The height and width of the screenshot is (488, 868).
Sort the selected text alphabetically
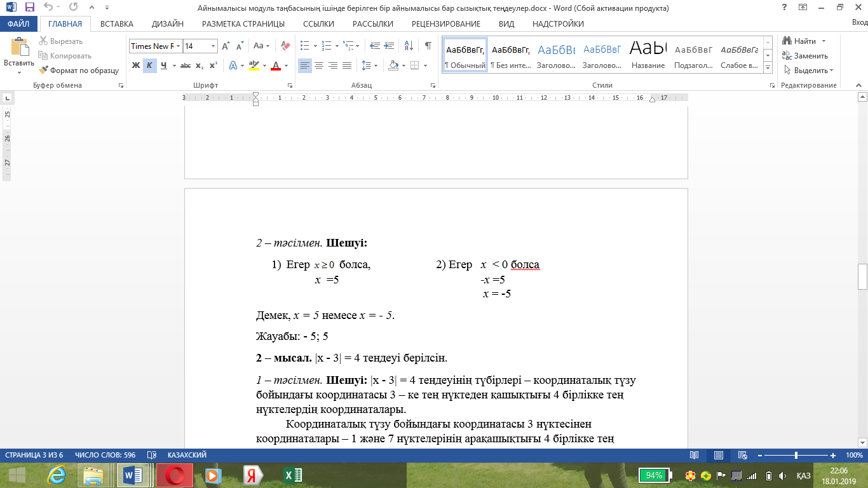click(x=409, y=46)
